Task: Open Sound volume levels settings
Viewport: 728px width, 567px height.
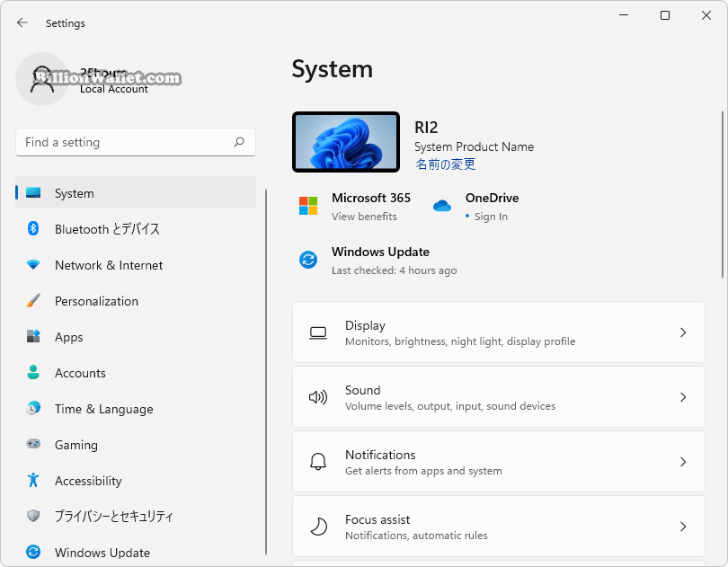Action: 499,396
